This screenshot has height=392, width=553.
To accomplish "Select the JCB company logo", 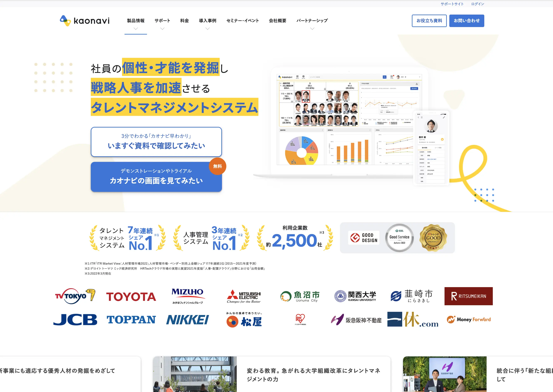I will pyautogui.click(x=75, y=320).
